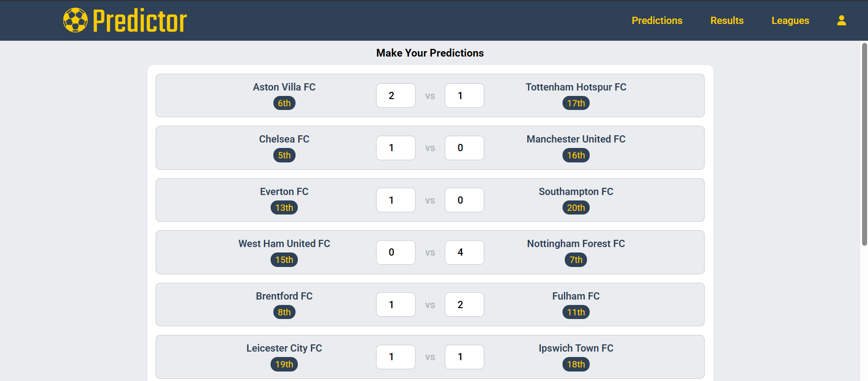Click the page vertical scrollbar thumb

[x=864, y=144]
